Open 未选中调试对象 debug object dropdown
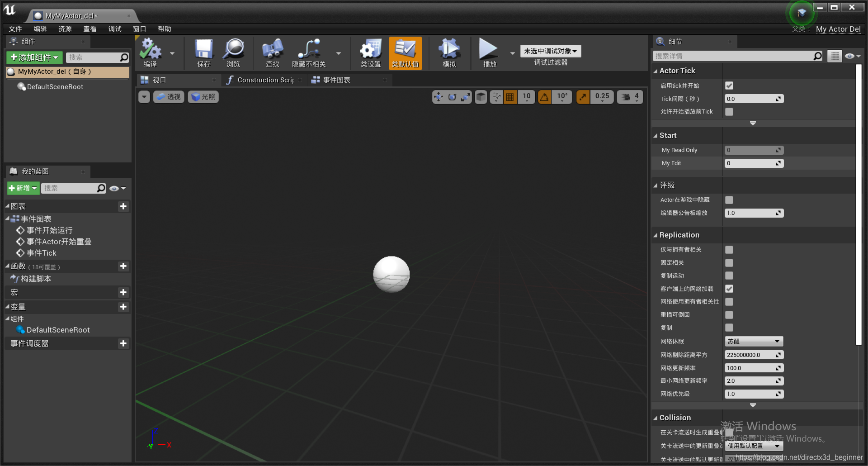Image resolution: width=868 pixels, height=466 pixels. pyautogui.click(x=550, y=51)
